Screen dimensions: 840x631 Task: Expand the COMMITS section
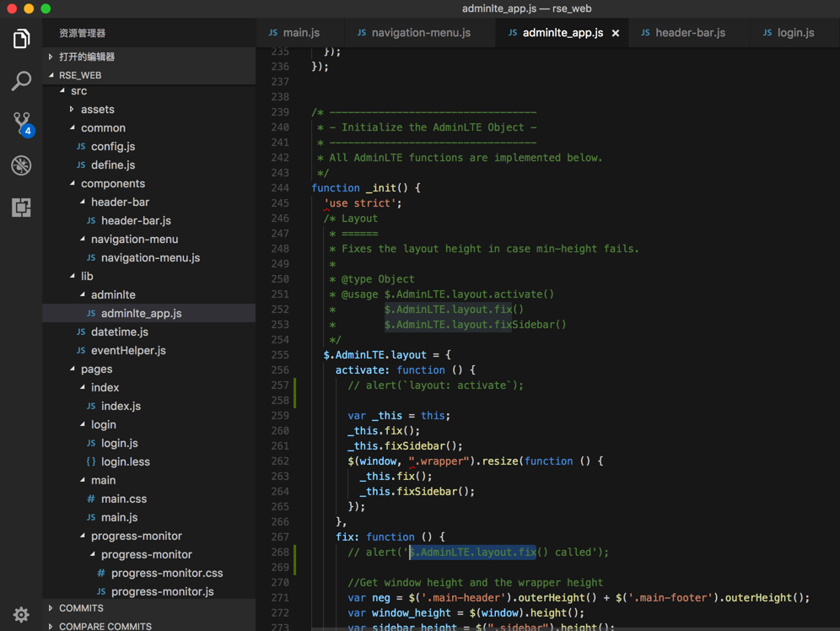(81, 608)
